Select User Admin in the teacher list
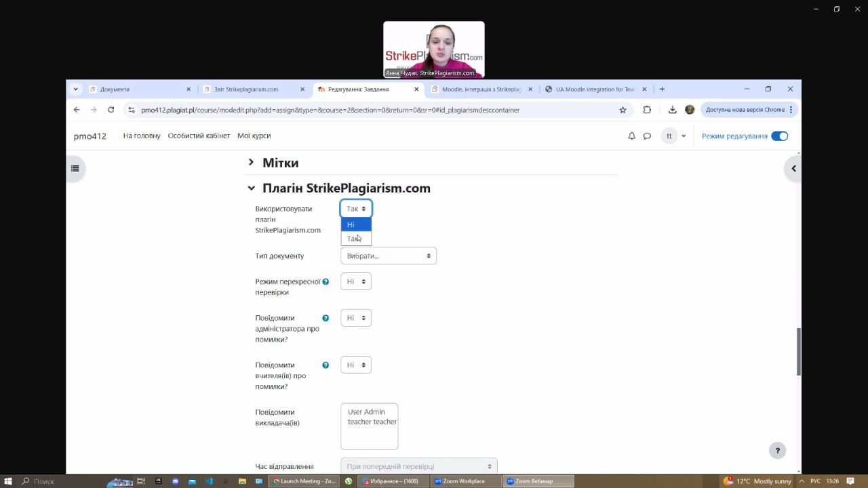This screenshot has height=488, width=868. (x=366, y=412)
